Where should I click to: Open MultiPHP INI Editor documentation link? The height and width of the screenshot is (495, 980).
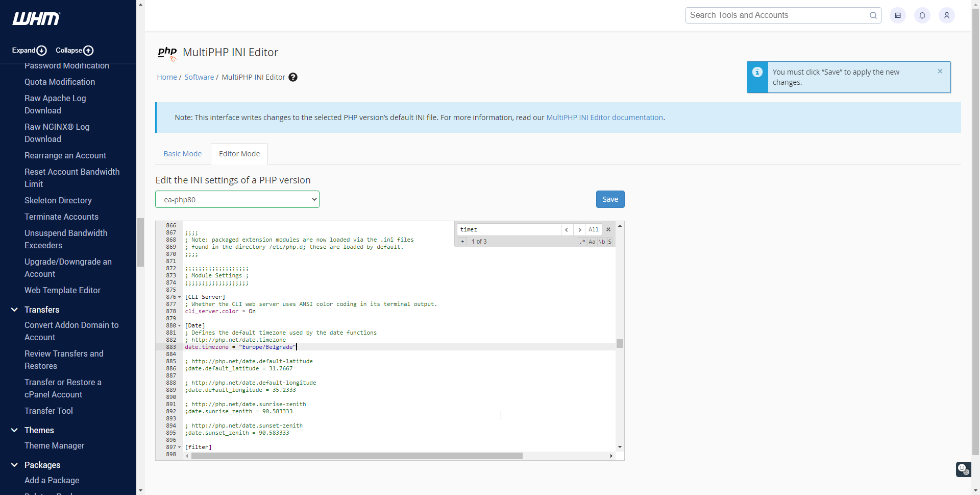click(605, 117)
